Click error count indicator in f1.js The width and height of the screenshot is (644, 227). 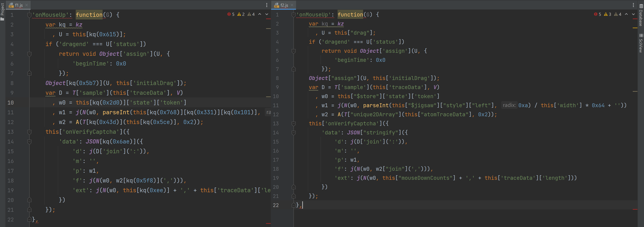click(x=231, y=14)
